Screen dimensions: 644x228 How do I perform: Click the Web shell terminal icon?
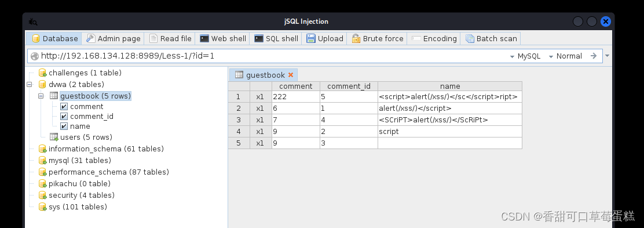pyautogui.click(x=204, y=39)
